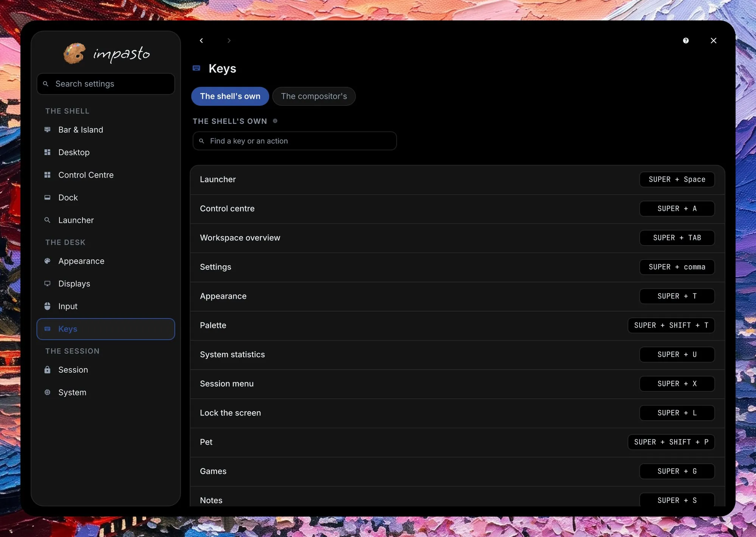This screenshot has height=537, width=756.
Task: Click the Dock sidebar icon
Action: tap(47, 198)
